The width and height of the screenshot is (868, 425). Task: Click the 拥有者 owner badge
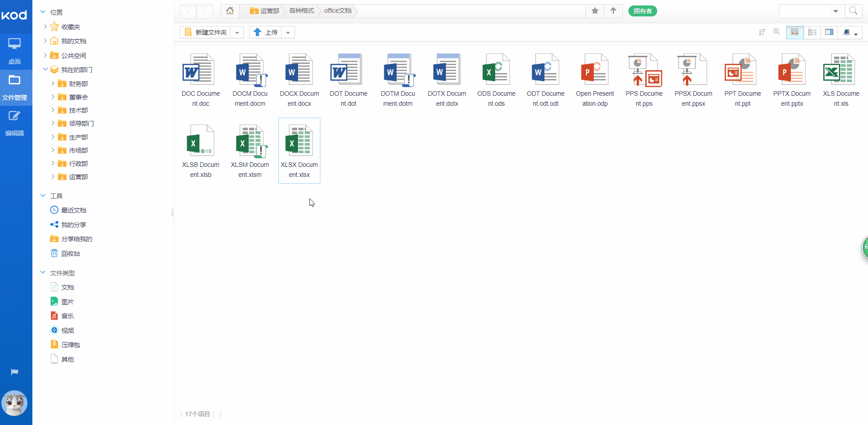point(643,11)
